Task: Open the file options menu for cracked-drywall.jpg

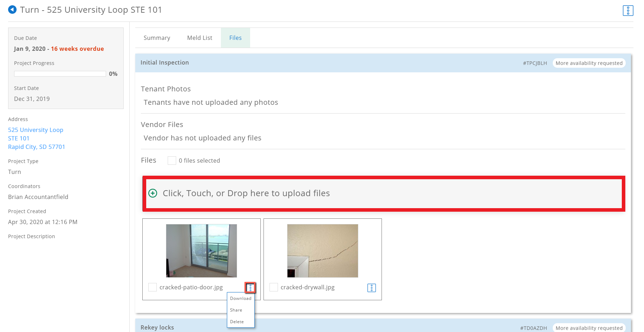Action: tap(372, 288)
